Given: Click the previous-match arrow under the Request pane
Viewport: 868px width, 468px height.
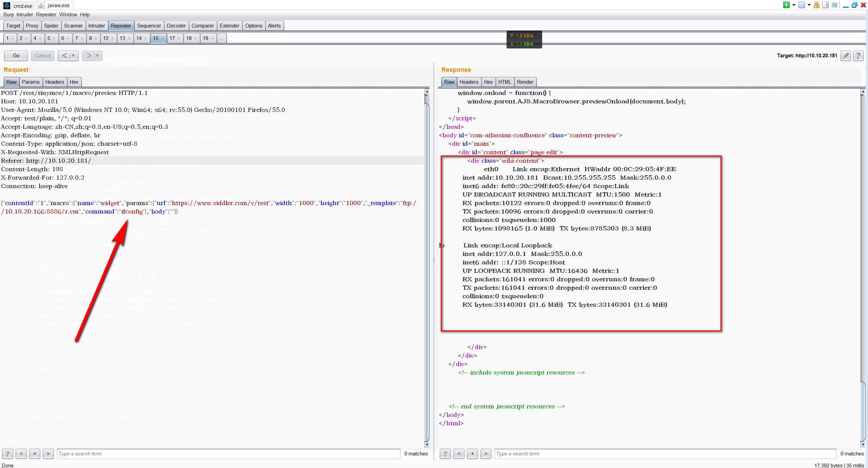Looking at the screenshot, I should 21,454.
